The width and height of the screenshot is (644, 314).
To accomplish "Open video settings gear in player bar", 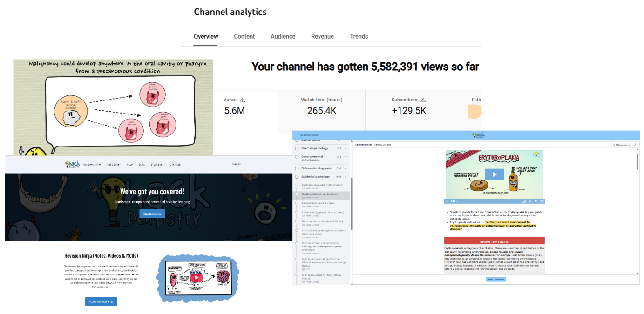I will pyautogui.click(x=536, y=201).
